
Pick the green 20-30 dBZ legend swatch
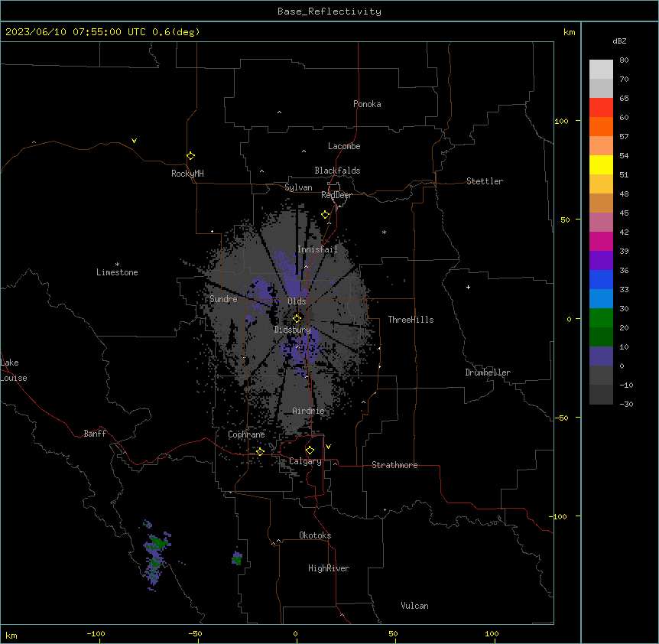601,318
